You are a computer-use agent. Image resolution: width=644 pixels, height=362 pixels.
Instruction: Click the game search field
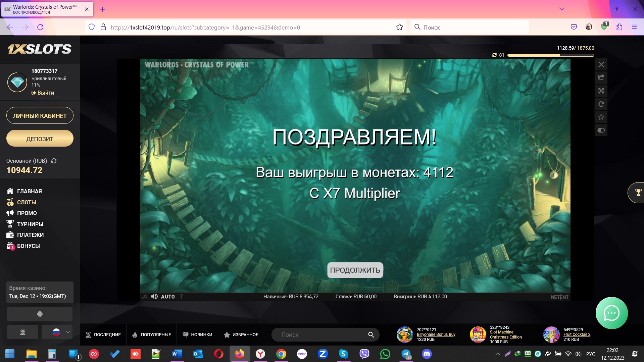(322, 334)
